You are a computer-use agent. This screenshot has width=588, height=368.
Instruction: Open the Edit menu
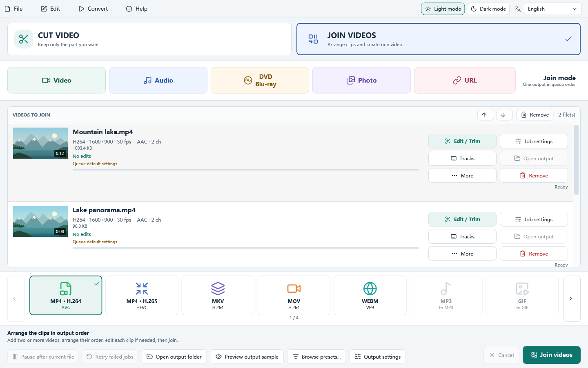pos(51,9)
